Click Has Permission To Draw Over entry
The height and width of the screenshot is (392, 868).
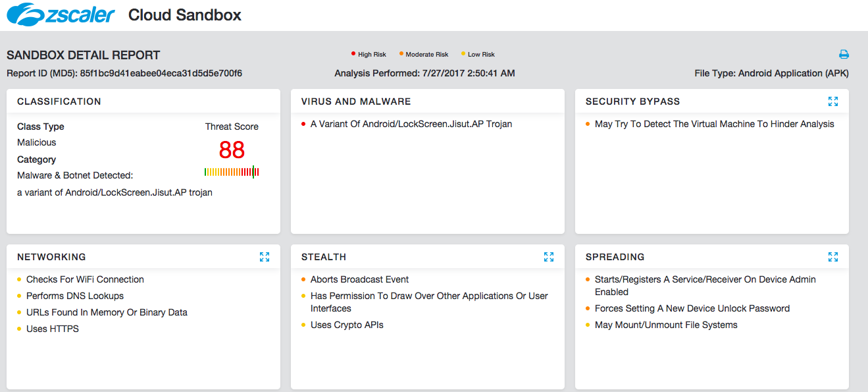tap(429, 302)
